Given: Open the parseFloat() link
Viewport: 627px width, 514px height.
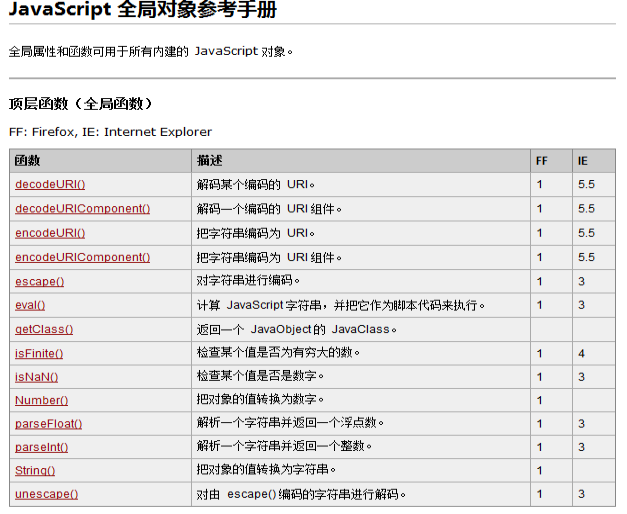Looking at the screenshot, I should [x=48, y=424].
